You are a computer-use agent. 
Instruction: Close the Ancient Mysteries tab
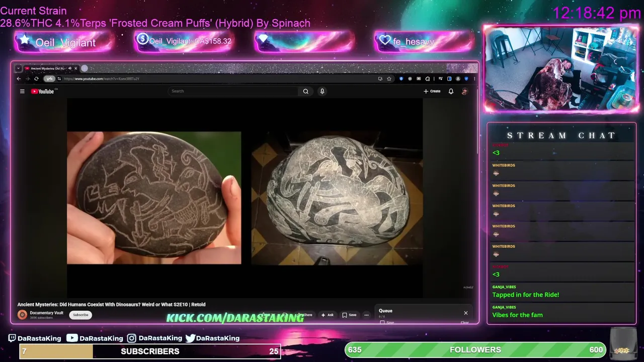point(76,68)
